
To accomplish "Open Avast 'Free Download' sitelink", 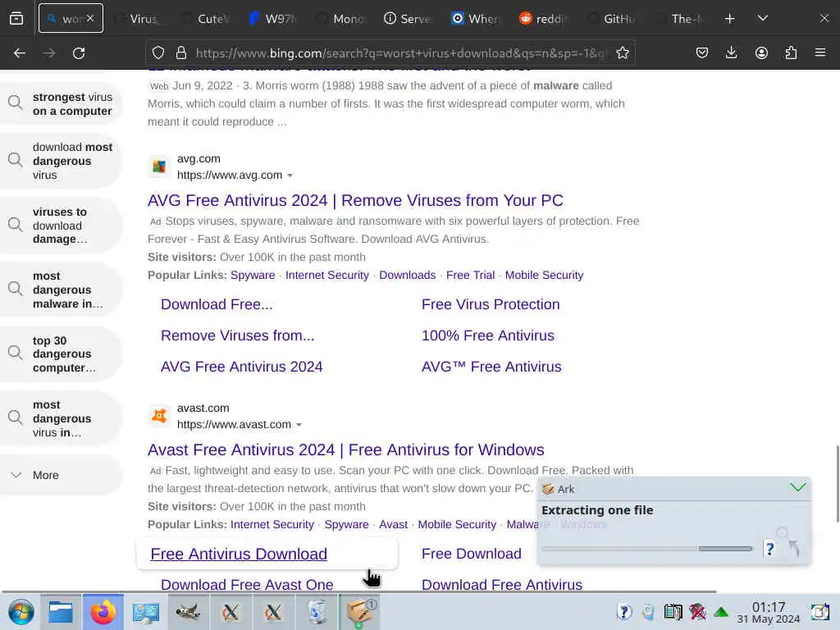I will [472, 554].
